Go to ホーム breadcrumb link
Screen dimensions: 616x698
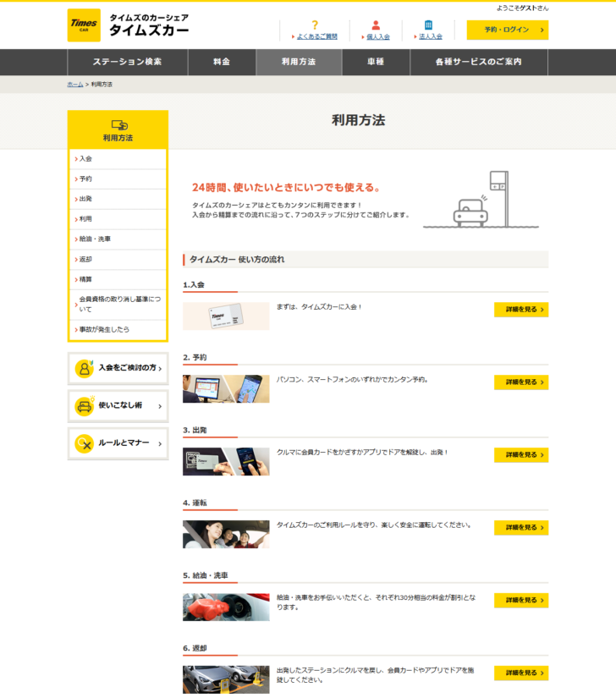(75, 84)
